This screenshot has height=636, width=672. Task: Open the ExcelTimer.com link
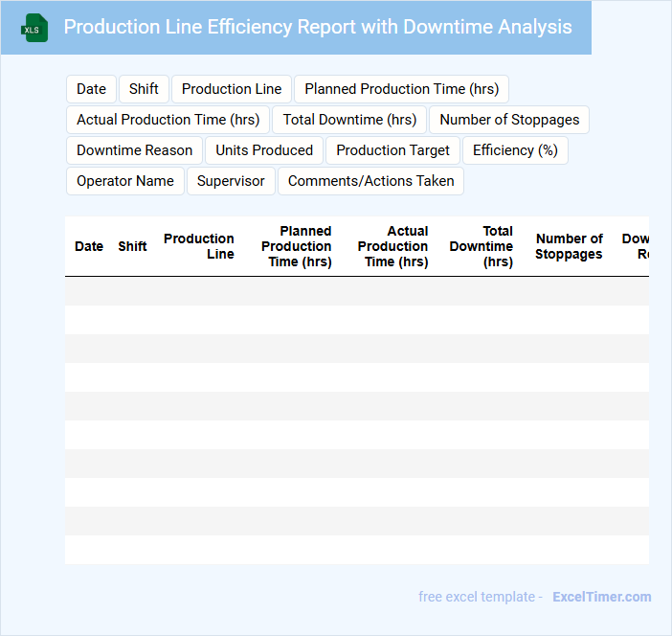pos(601,597)
